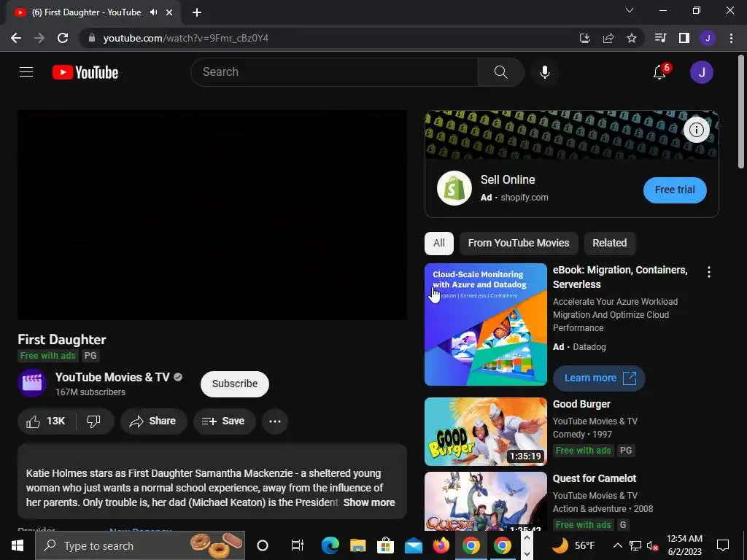Bookmark this page with star icon

(632, 38)
